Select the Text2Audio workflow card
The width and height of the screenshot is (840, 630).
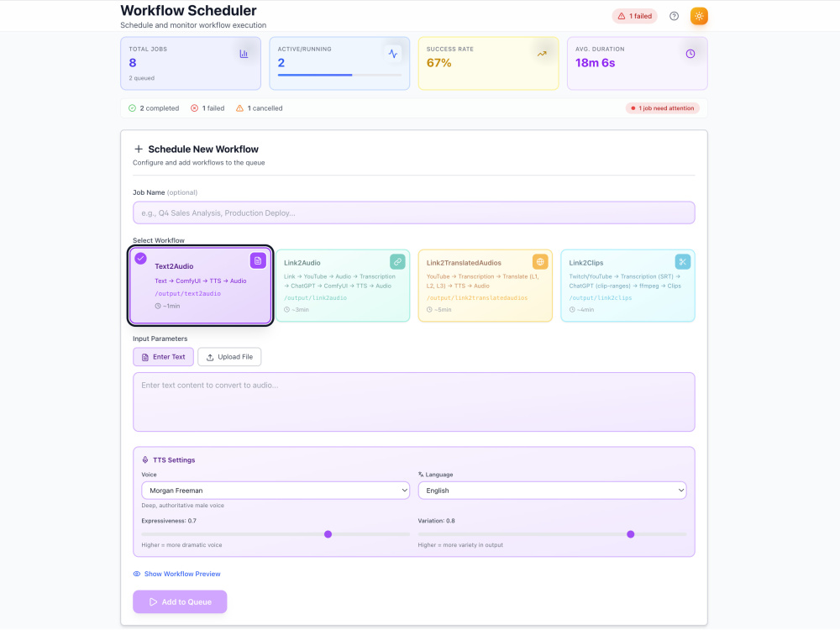click(201, 286)
